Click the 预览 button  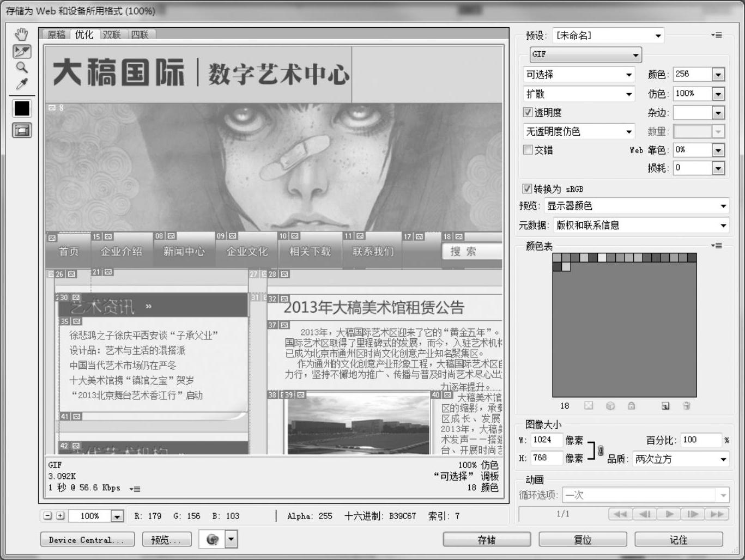pyautogui.click(x=167, y=539)
